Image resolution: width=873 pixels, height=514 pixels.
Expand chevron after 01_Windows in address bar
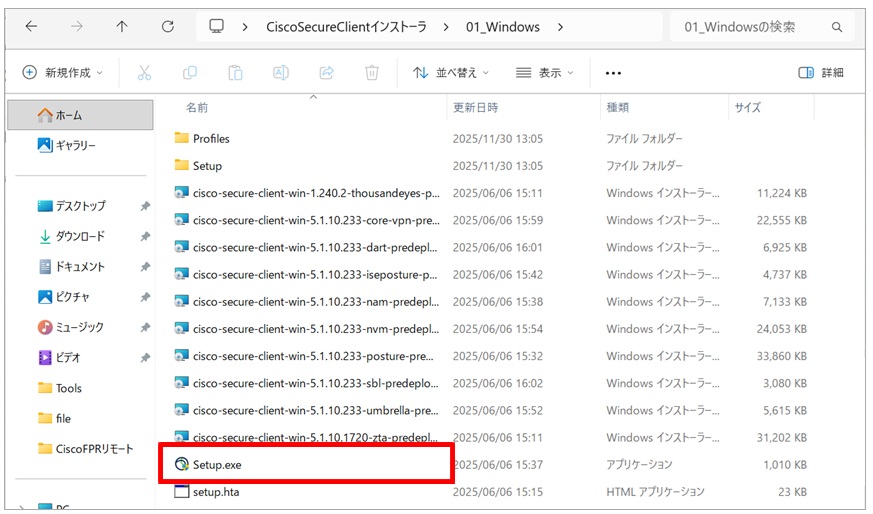(x=560, y=27)
